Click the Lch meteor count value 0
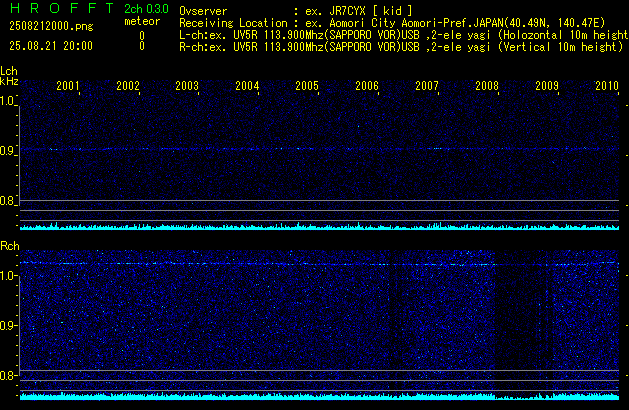This screenshot has height=410, width=629. tap(142, 36)
